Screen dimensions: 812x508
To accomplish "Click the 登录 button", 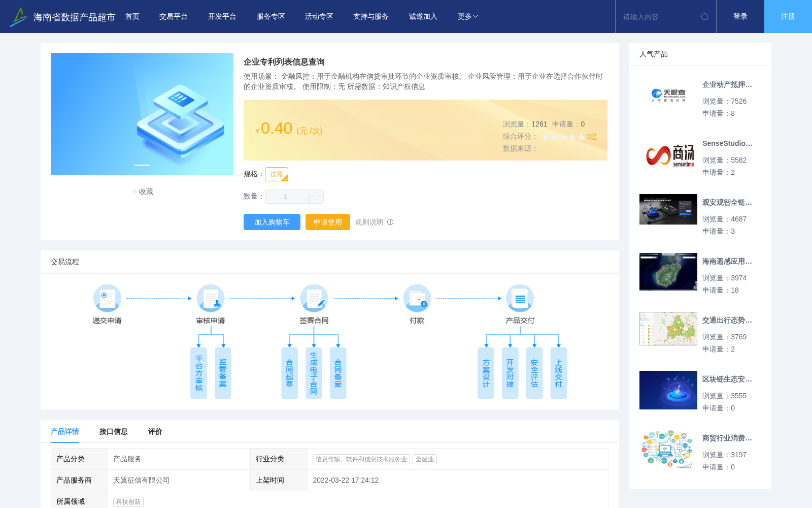I will click(740, 17).
